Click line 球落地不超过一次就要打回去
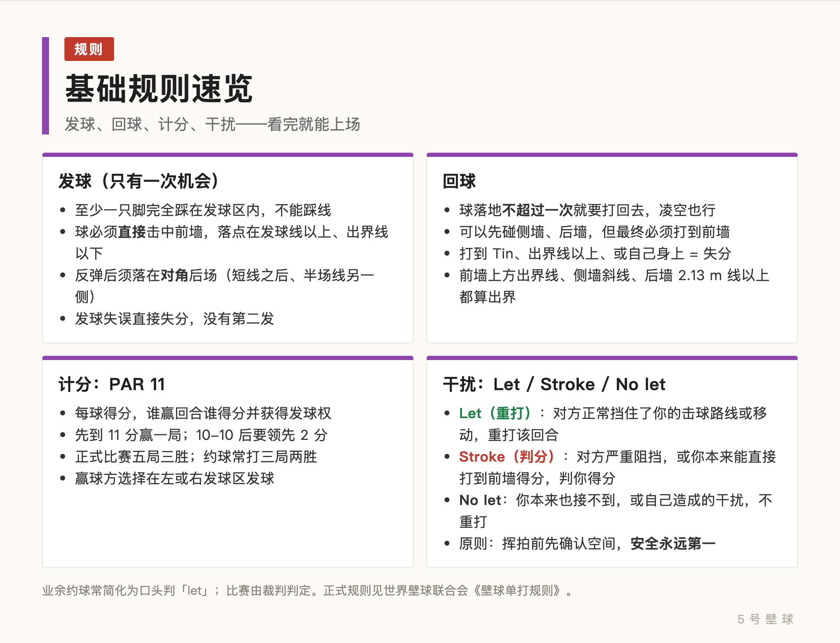 587,210
